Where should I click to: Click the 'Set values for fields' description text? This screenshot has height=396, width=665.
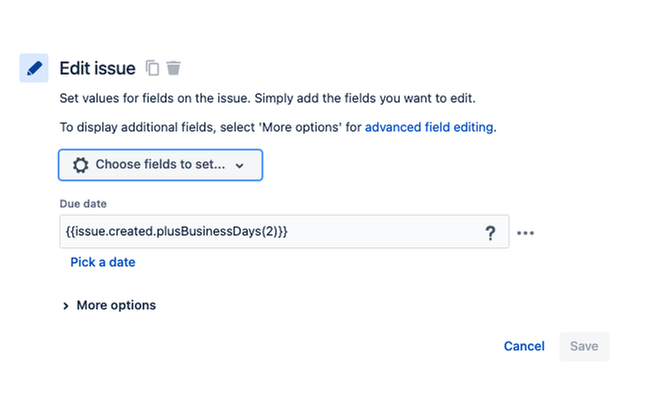click(x=268, y=98)
